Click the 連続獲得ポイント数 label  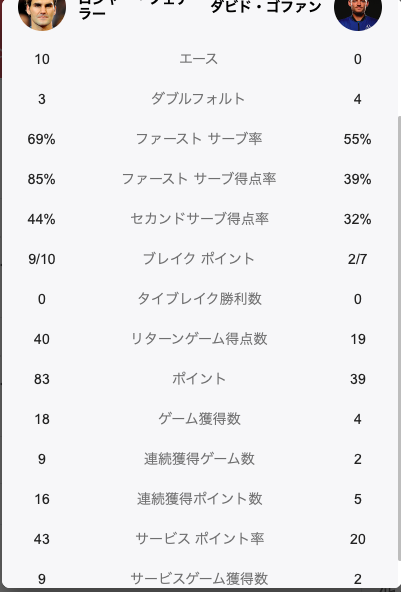(x=199, y=499)
